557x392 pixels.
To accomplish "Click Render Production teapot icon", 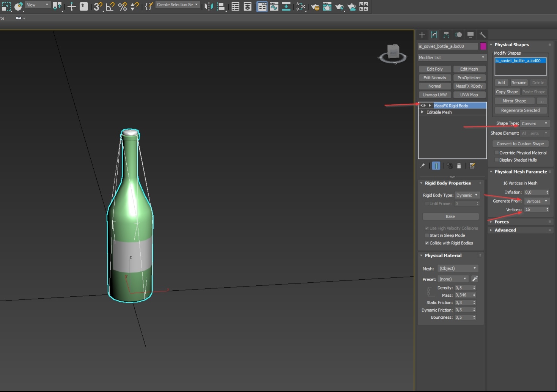I will (x=339, y=6).
